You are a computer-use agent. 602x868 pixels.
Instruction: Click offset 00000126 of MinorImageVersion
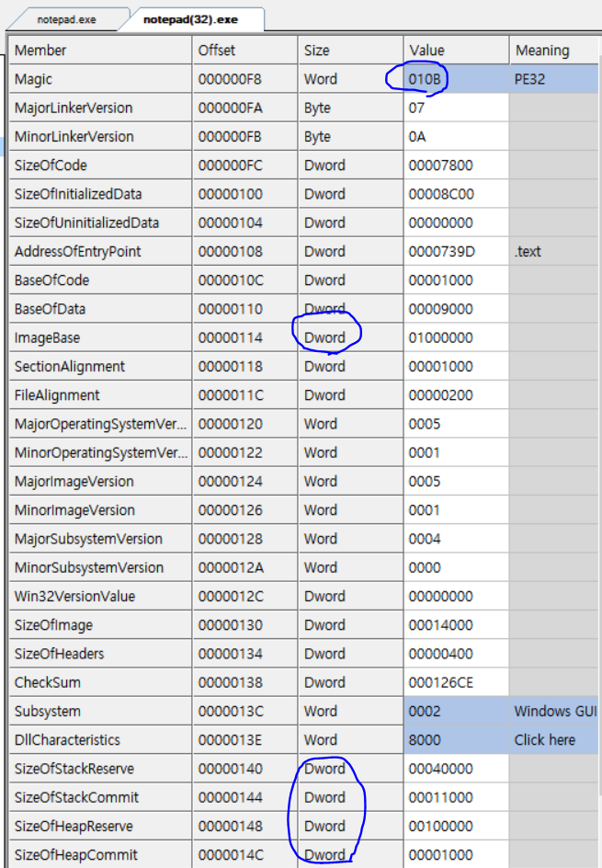pyautogui.click(x=244, y=511)
